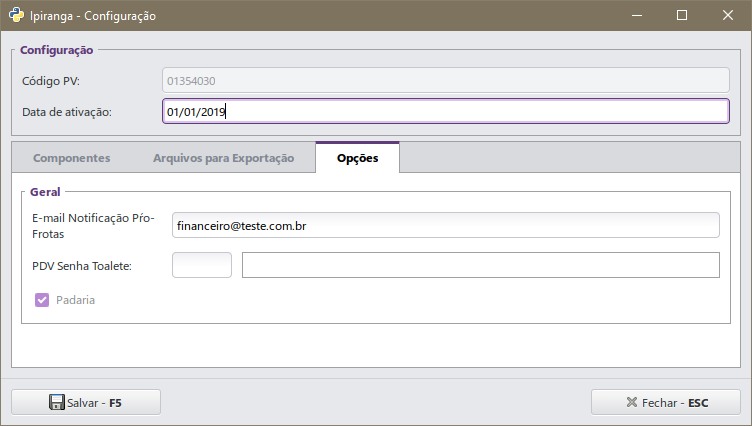Click the 'Geral' group title
The image size is (752, 426).
pos(45,192)
